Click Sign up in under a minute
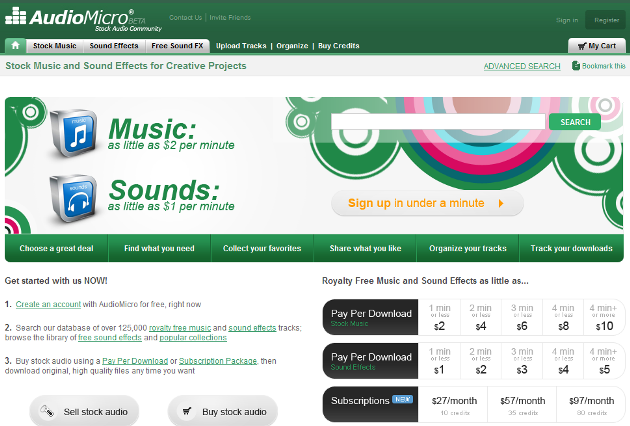Screen dimensions: 630x426 tap(427, 203)
